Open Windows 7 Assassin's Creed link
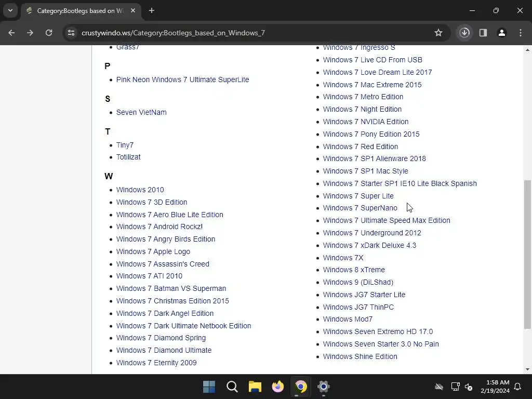The width and height of the screenshot is (532, 399). [163, 264]
